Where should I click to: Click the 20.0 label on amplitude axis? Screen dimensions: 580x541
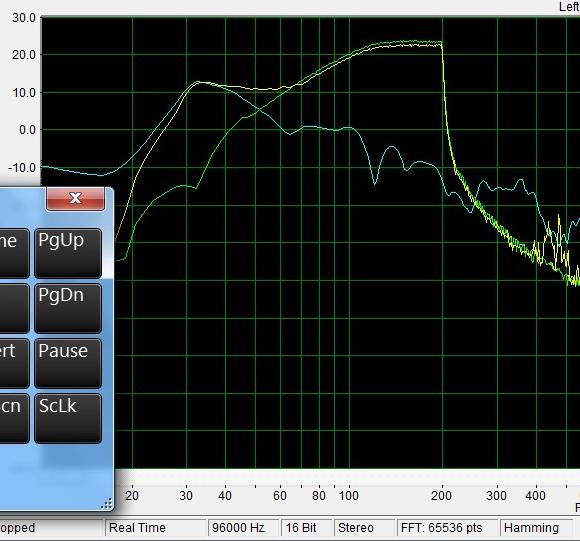24,55
